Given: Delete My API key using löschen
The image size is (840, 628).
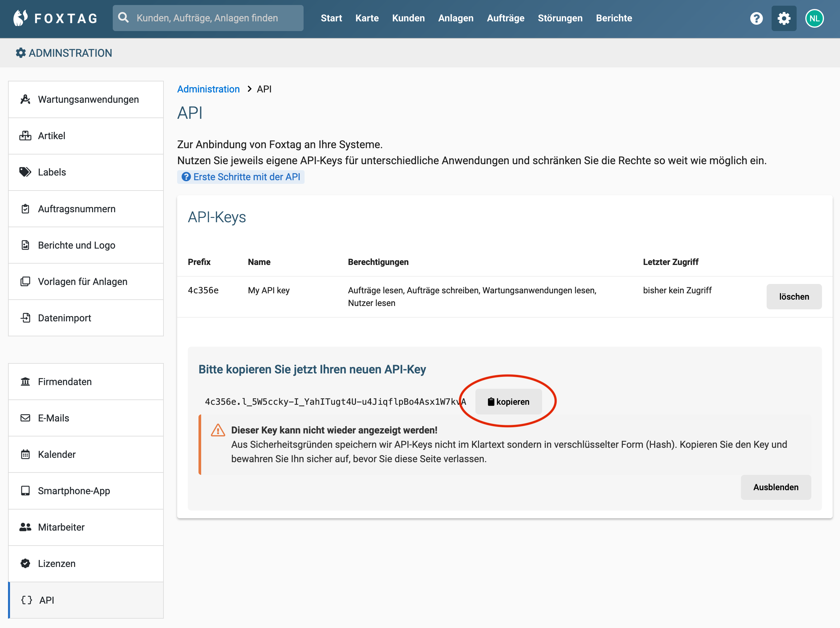Looking at the screenshot, I should [794, 297].
